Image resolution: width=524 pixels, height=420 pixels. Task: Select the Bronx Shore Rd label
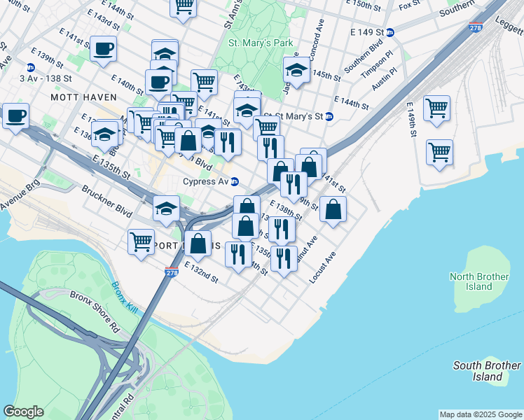(x=95, y=311)
